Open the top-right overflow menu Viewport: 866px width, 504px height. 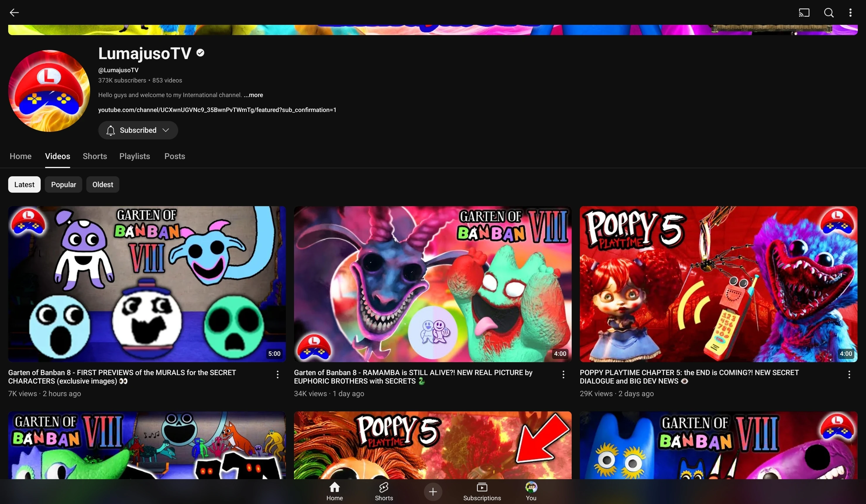tap(850, 13)
